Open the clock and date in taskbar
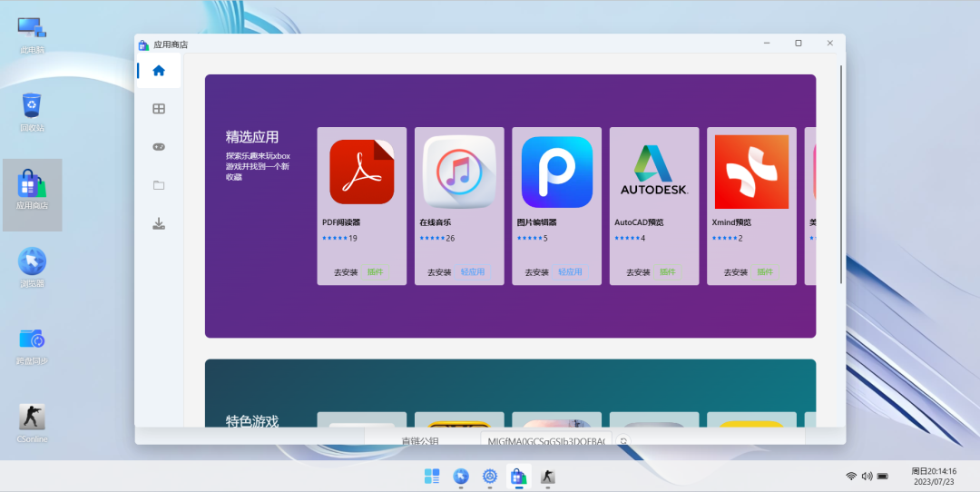The image size is (980, 492). point(933,477)
